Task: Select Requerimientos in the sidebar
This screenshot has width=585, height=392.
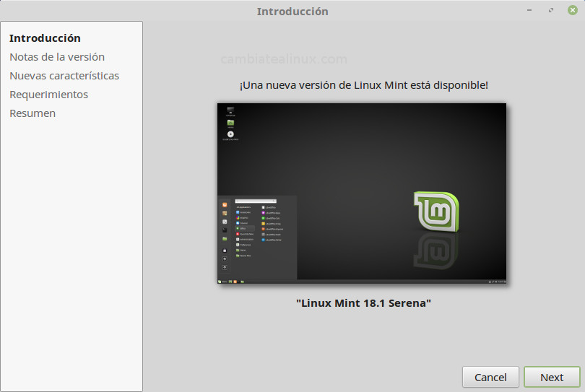Action: (49, 95)
